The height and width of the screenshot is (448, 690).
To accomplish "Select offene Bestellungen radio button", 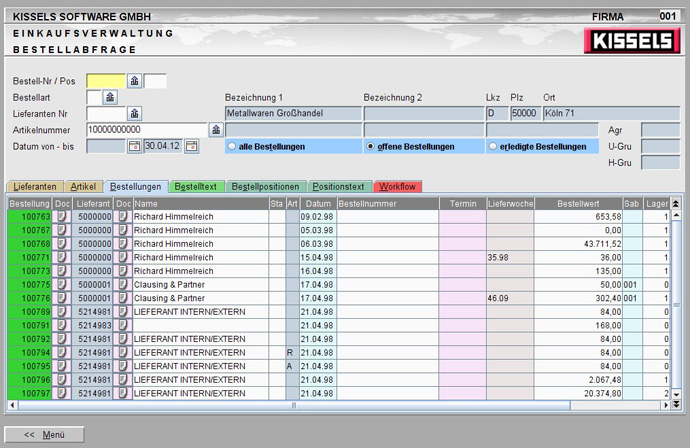I will pyautogui.click(x=371, y=147).
